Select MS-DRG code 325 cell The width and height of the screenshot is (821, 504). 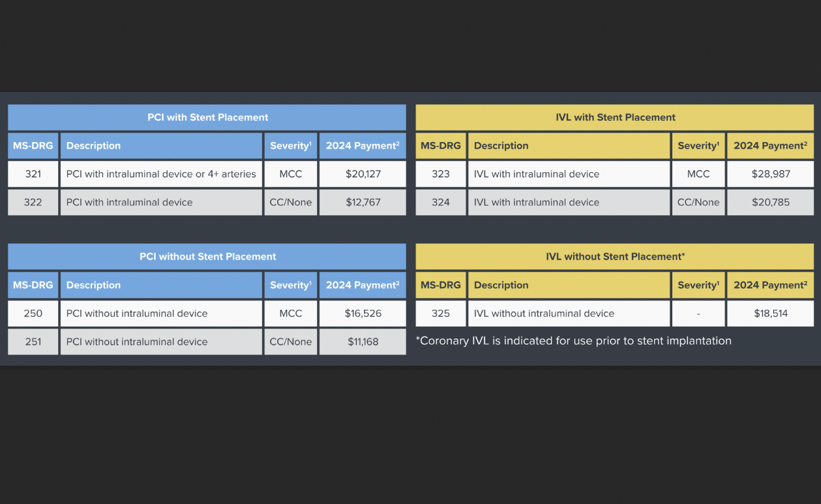[441, 314]
